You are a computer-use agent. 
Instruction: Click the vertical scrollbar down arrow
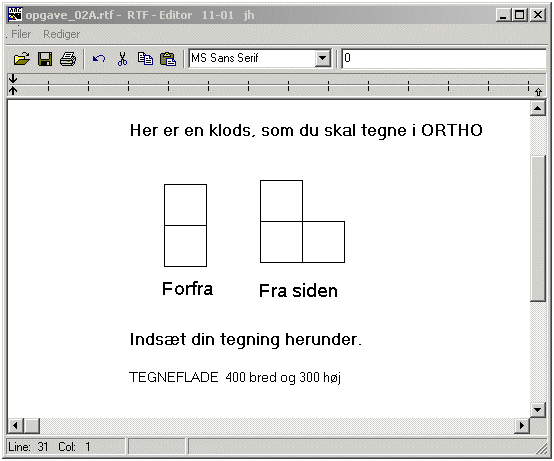point(537,410)
